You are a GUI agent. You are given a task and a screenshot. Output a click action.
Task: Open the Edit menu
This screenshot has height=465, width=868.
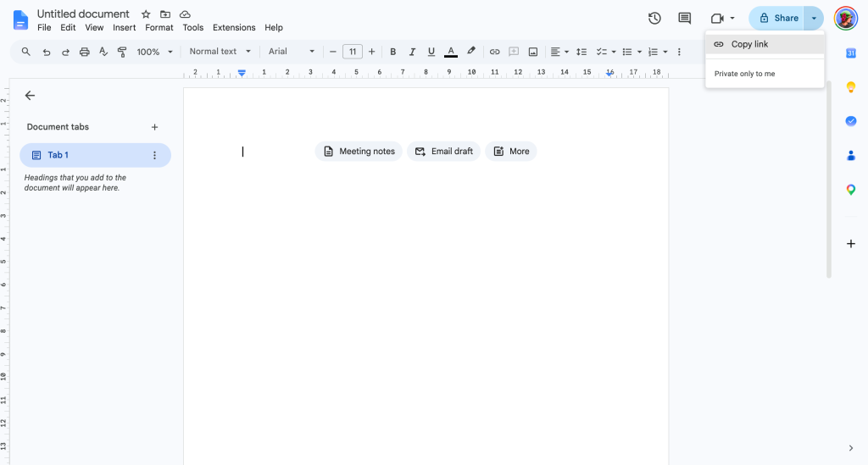[68, 28]
